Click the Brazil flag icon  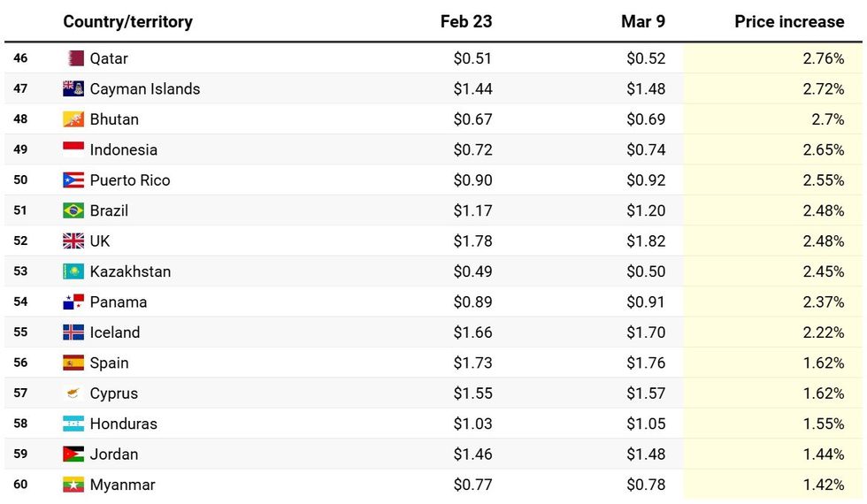[73, 210]
